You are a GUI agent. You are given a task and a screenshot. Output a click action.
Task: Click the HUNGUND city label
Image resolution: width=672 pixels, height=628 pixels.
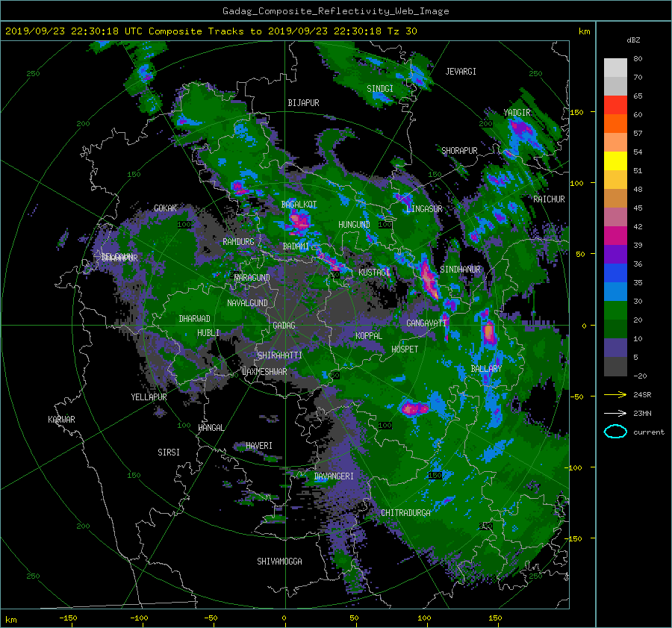(354, 224)
